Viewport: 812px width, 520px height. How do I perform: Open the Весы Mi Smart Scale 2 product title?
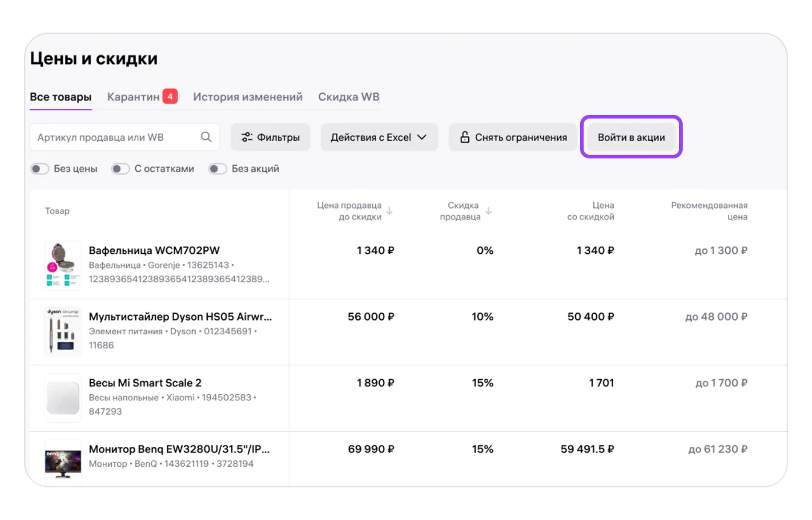(x=145, y=383)
